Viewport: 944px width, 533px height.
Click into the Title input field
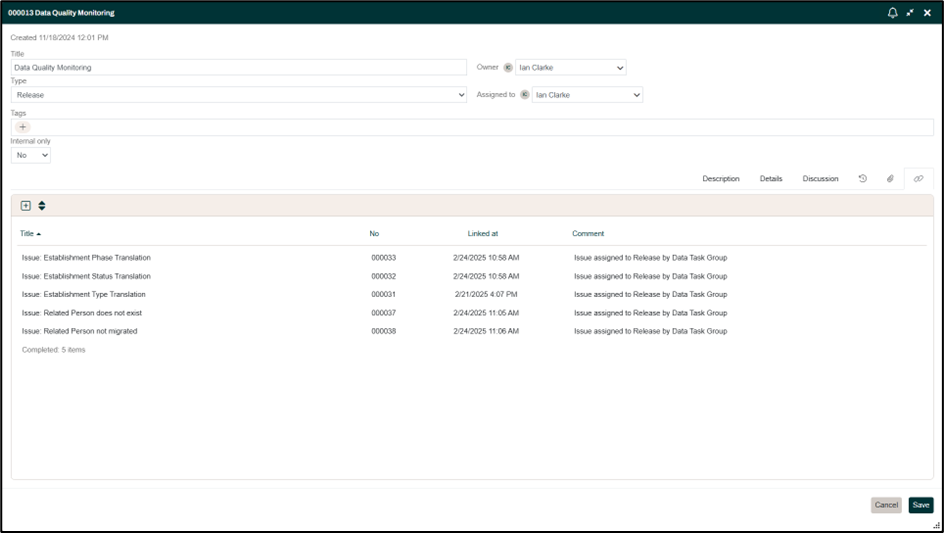point(238,67)
